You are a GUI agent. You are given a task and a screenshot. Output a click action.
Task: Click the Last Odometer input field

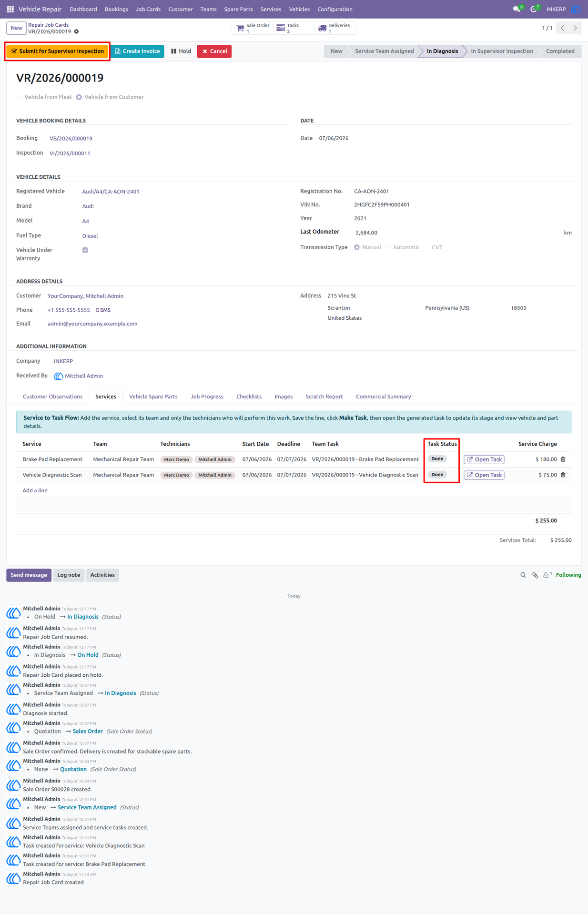click(457, 233)
